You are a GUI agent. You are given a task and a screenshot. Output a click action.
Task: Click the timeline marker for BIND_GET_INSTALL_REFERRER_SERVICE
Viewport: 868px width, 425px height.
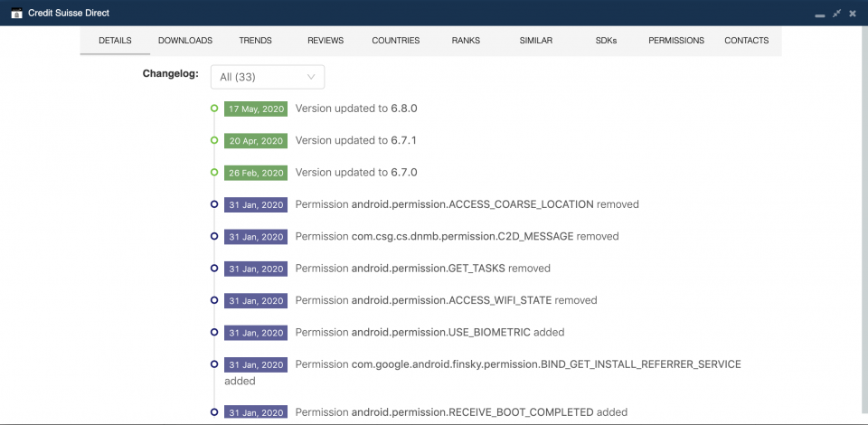[214, 364]
